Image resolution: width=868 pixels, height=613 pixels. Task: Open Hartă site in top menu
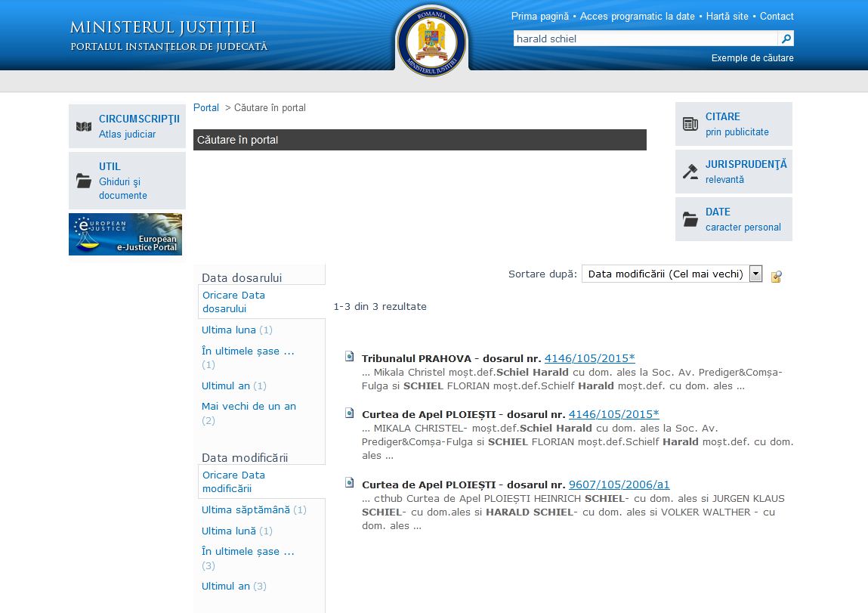point(727,16)
